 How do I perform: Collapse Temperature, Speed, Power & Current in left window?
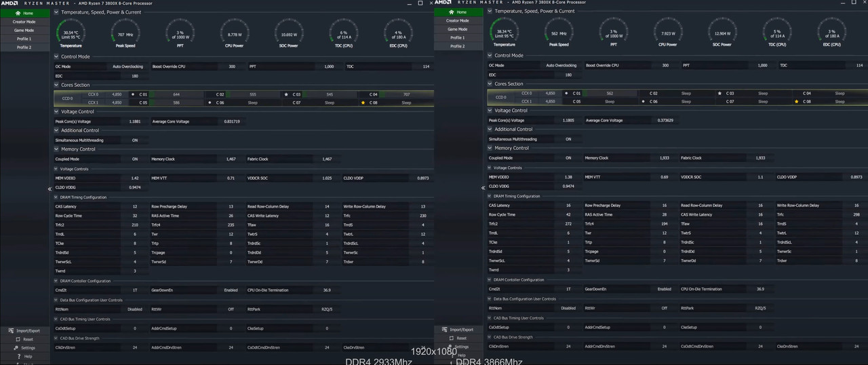(56, 12)
